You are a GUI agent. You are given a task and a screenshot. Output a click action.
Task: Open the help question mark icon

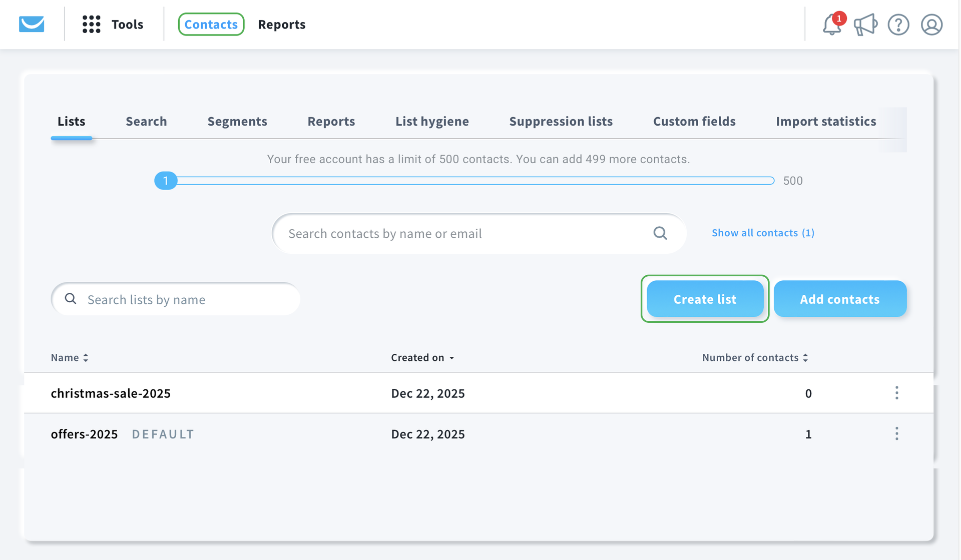[x=898, y=25]
